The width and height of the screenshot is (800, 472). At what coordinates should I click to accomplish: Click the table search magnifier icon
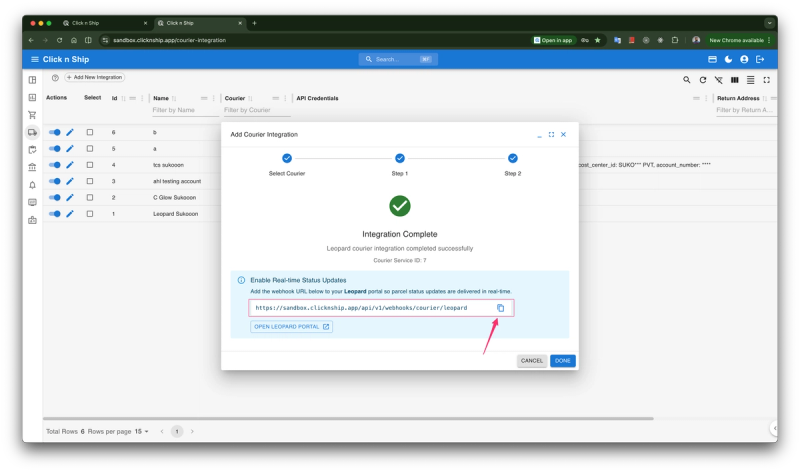pos(687,80)
